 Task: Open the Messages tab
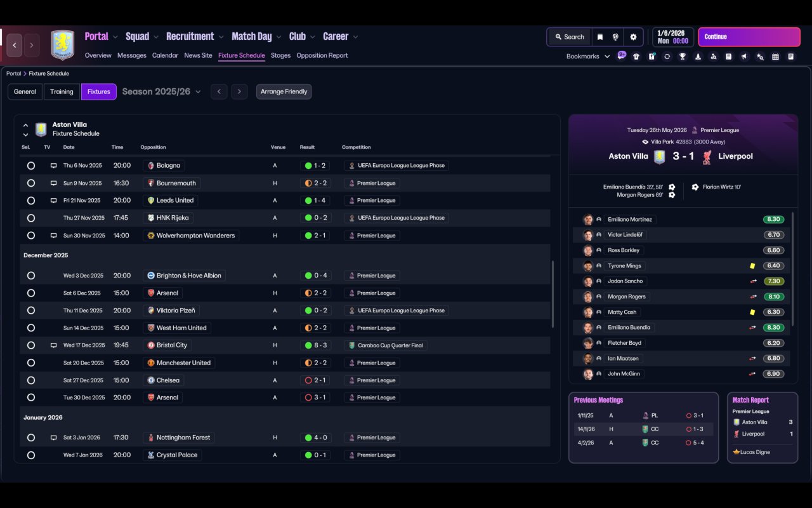coord(132,55)
